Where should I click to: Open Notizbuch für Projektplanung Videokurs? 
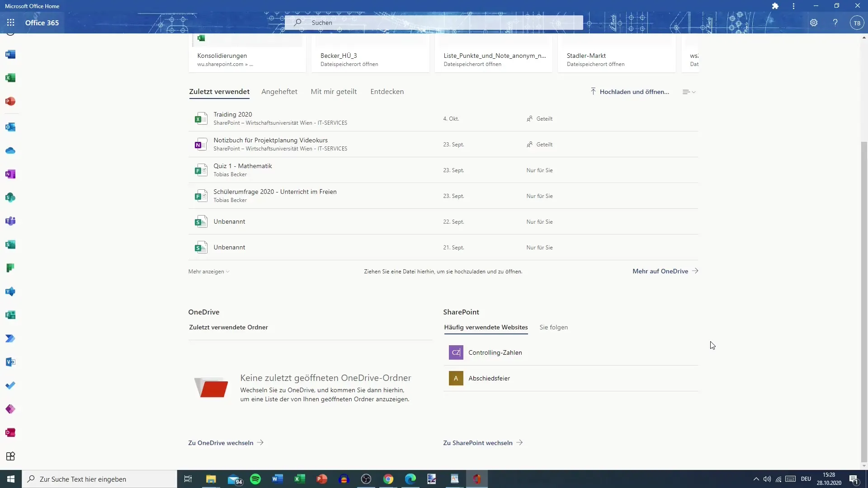443,144
